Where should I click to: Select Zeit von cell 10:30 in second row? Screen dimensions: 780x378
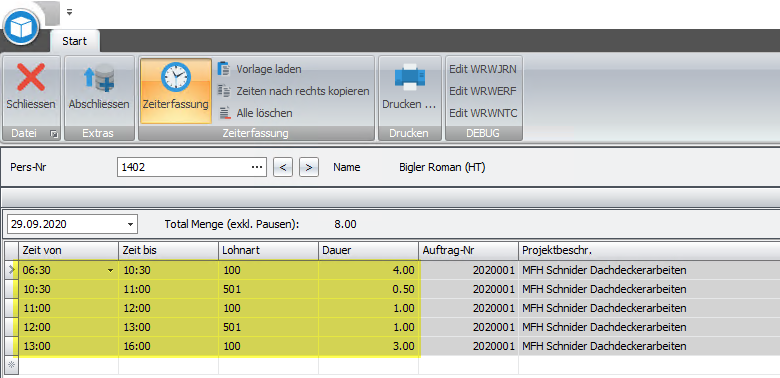click(69, 289)
